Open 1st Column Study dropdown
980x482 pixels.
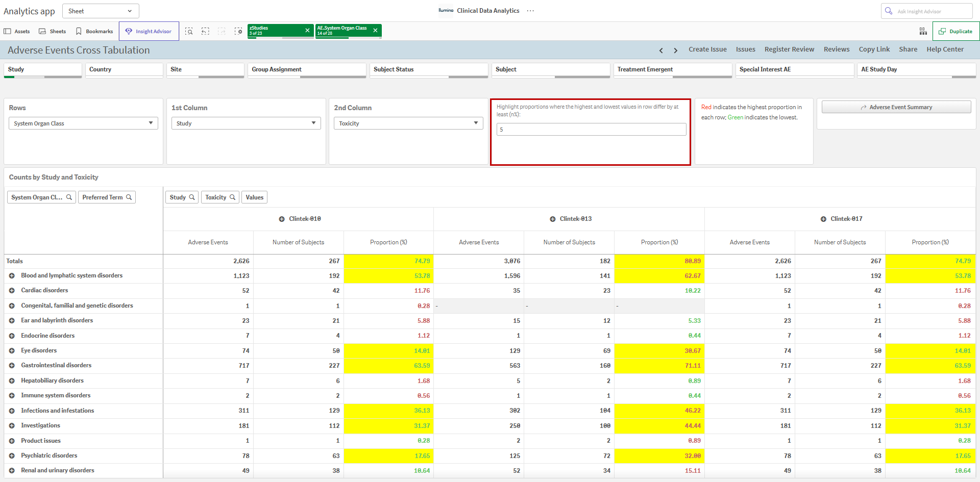246,123
